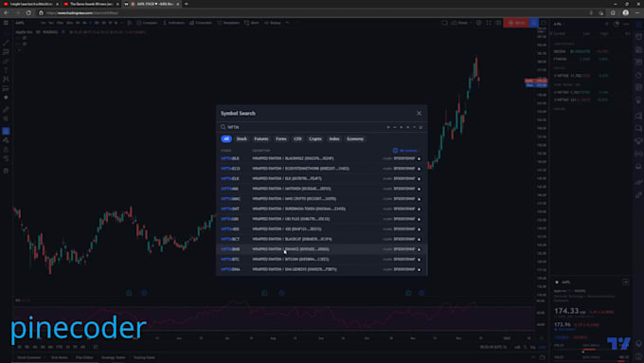This screenshot has width=644, height=363.
Task: Select the text annotation tool
Action: tap(6, 70)
